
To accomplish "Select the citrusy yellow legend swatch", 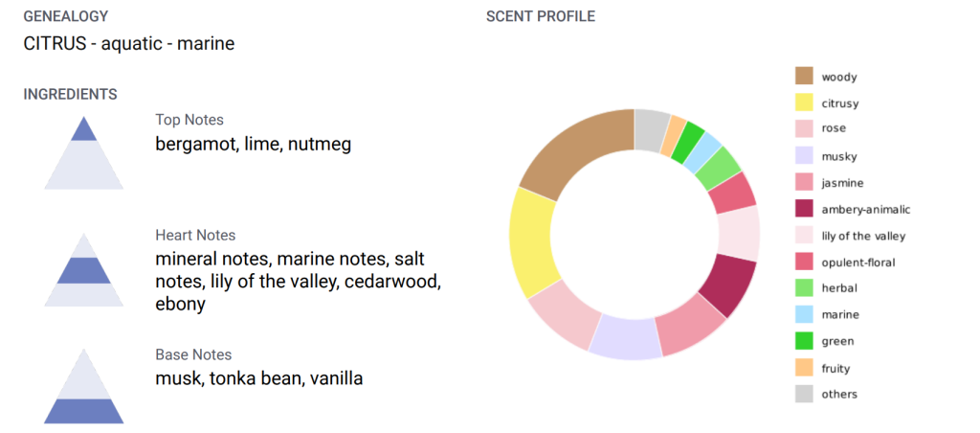I will 804,103.
